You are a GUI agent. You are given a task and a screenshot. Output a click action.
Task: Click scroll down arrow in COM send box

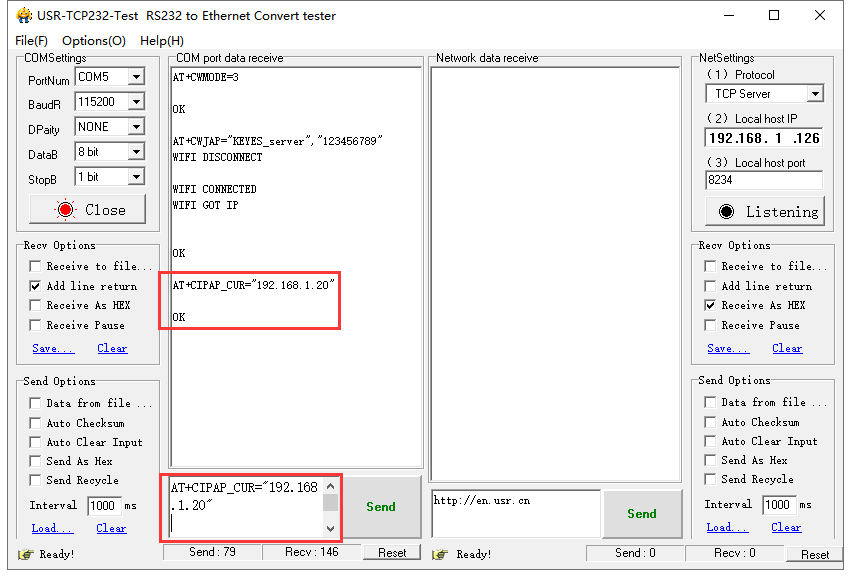331,529
